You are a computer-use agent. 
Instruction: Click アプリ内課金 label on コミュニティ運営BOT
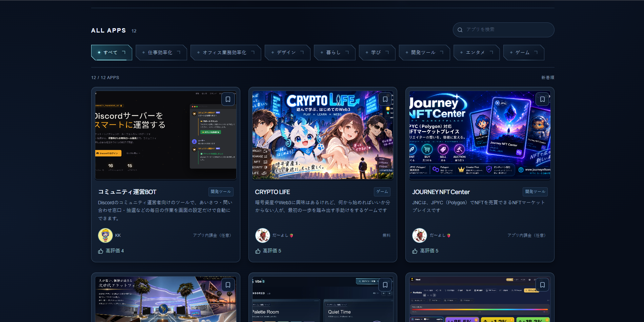tap(213, 235)
